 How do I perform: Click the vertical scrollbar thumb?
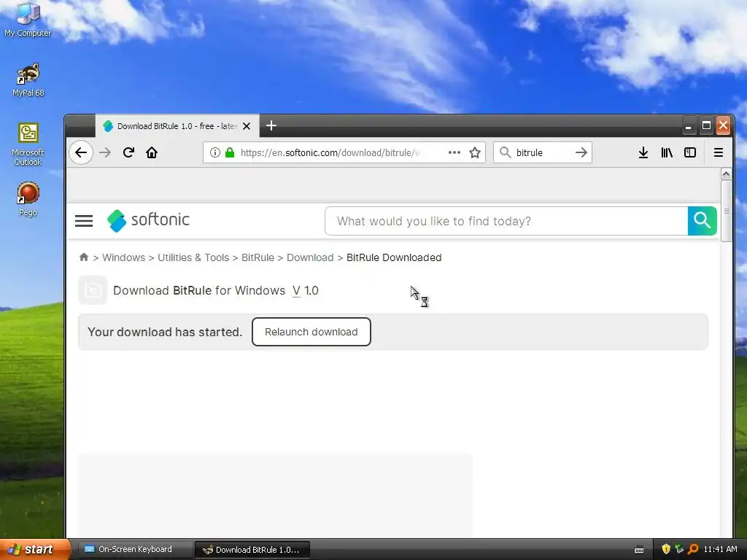(726, 211)
